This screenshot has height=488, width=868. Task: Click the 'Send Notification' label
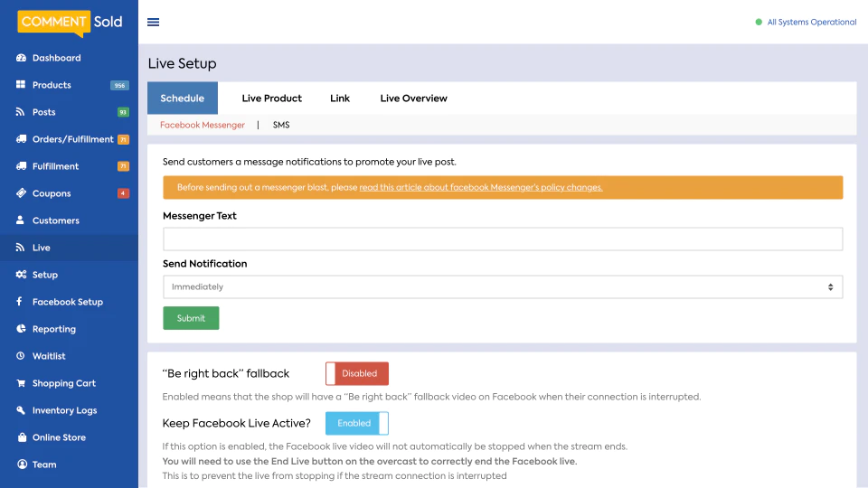click(205, 264)
